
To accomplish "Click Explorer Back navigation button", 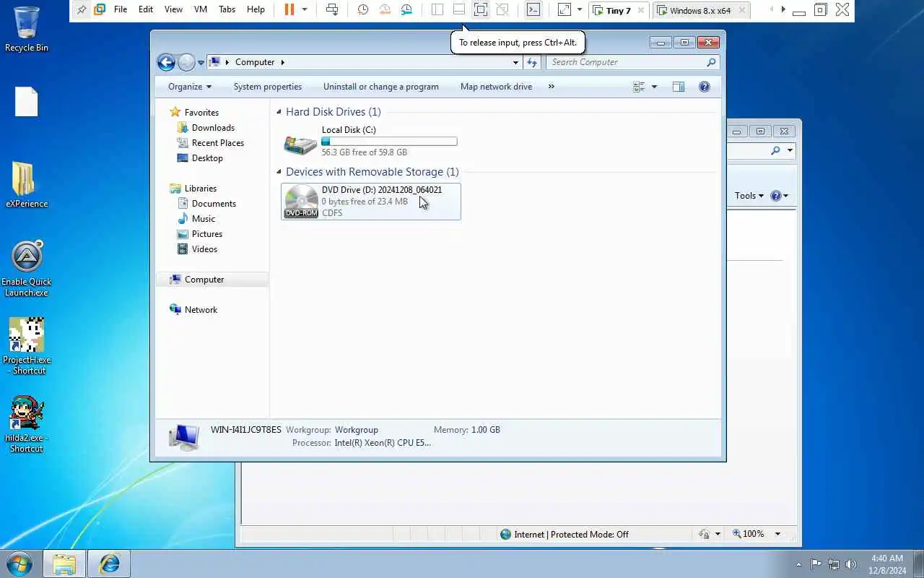I will click(x=166, y=62).
